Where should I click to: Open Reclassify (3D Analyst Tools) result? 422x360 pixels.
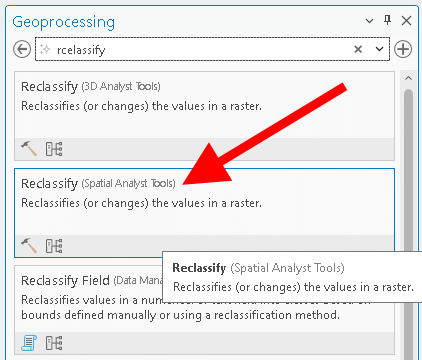point(204,116)
